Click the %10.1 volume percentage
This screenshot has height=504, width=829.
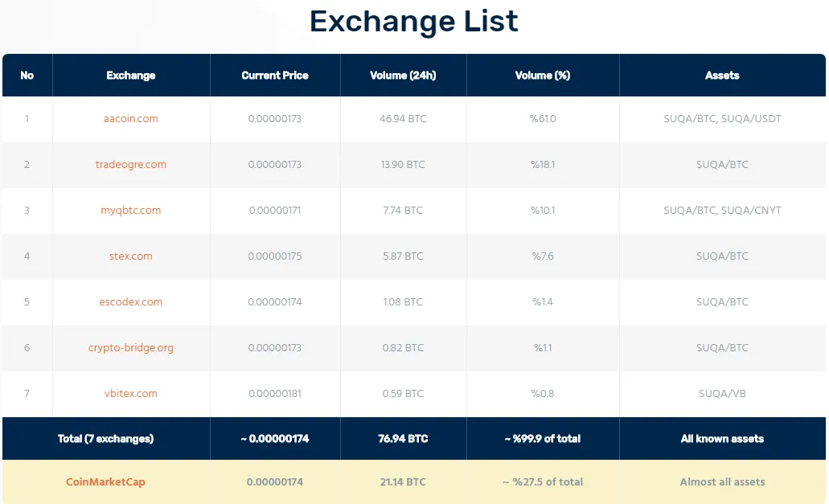click(543, 211)
